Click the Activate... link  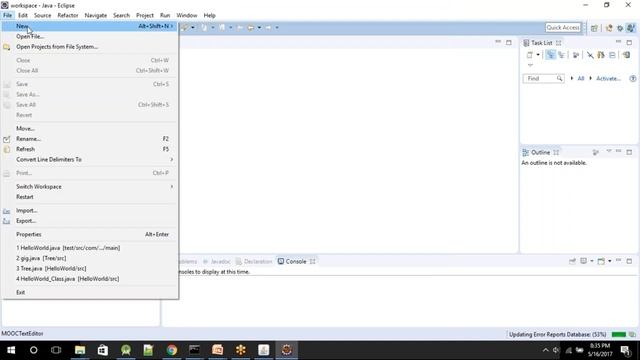pos(608,78)
